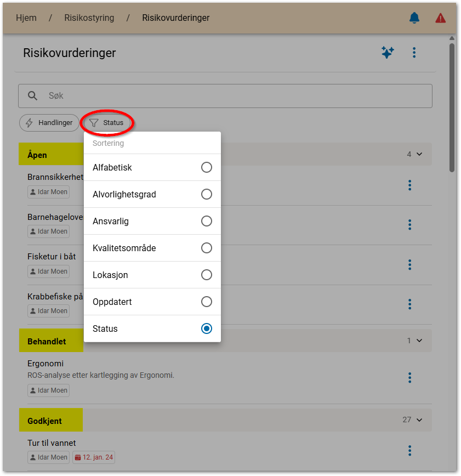This screenshot has height=476, width=461.
Task: Select the Oppdatert radio button
Action: (x=206, y=302)
